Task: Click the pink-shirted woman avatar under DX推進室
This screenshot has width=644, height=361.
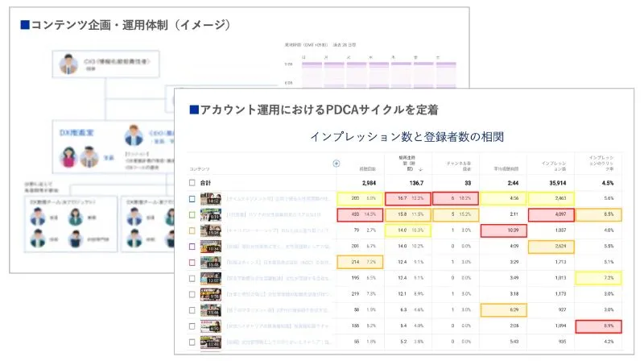Action: tap(68, 157)
